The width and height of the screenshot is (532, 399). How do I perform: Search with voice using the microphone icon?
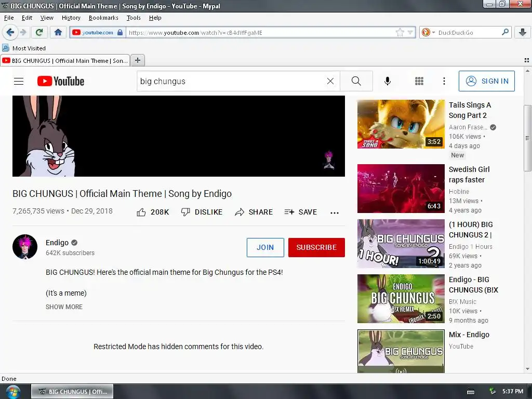point(388,81)
